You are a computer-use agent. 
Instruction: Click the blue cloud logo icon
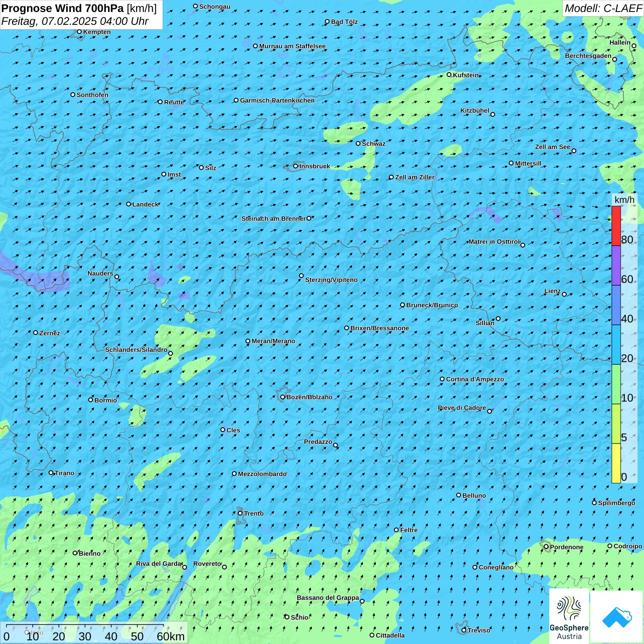(617, 617)
